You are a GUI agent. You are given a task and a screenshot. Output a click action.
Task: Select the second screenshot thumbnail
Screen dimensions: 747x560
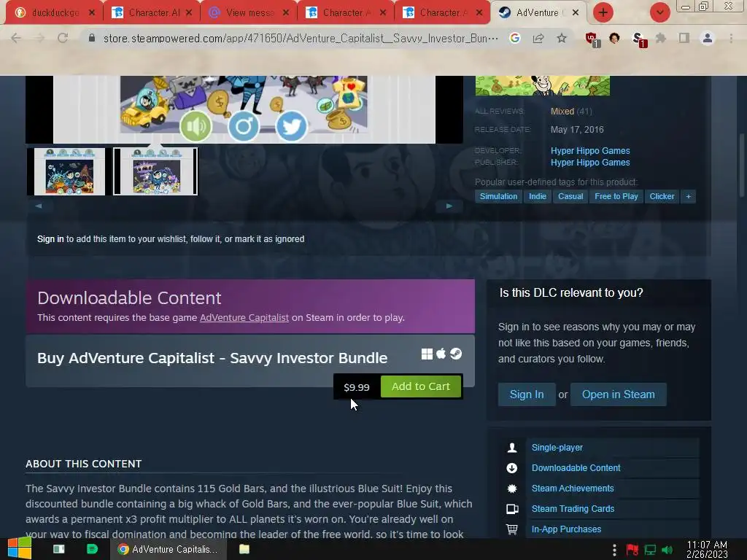click(x=156, y=171)
